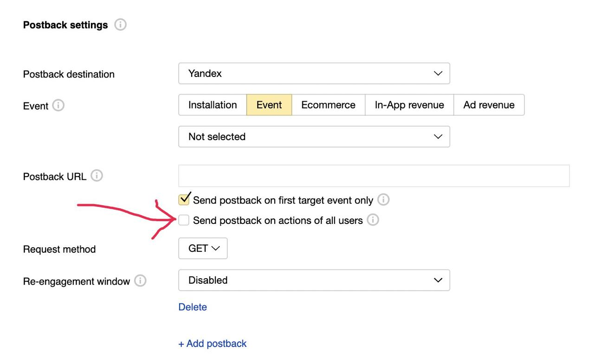594x364 pixels.
Task: Click the info icon next to Event label
Action: 58,106
